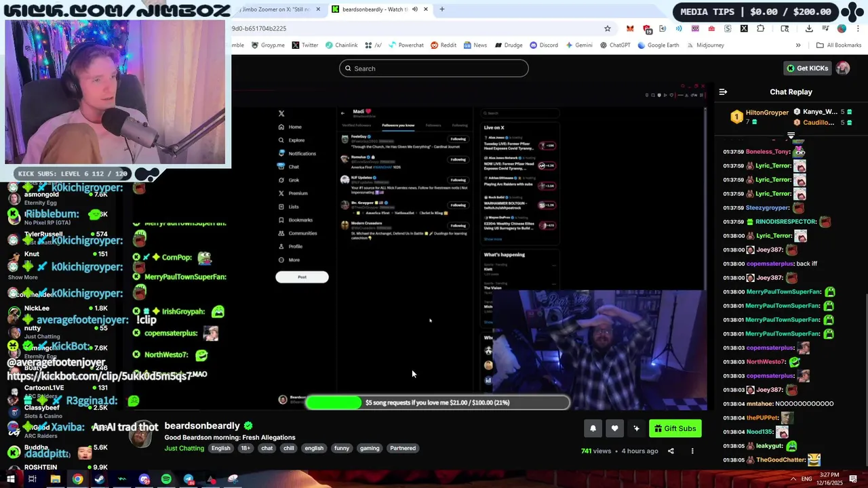
Task: Select the chill tag
Action: pyautogui.click(x=289, y=448)
